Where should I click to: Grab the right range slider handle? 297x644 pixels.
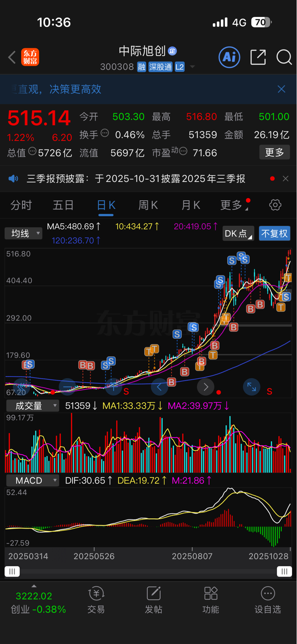coord(284,571)
